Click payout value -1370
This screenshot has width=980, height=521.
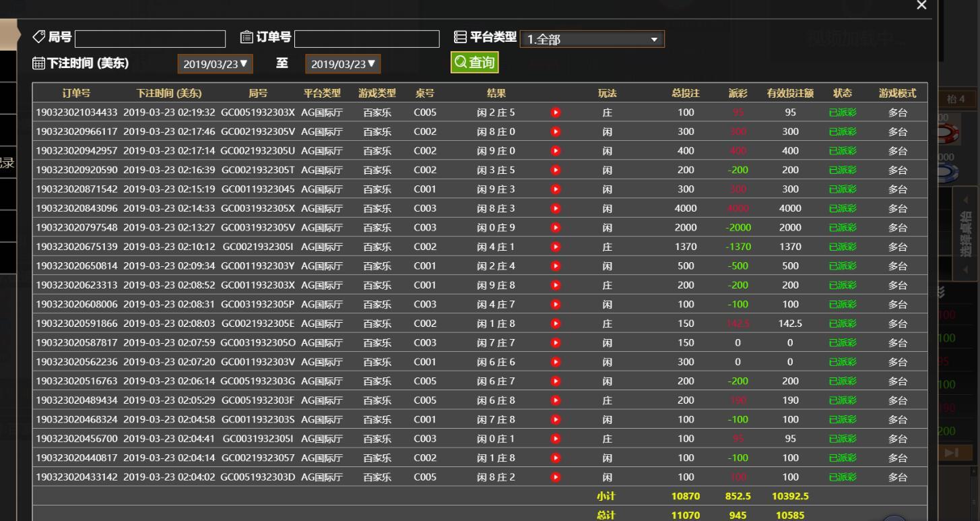(x=738, y=247)
